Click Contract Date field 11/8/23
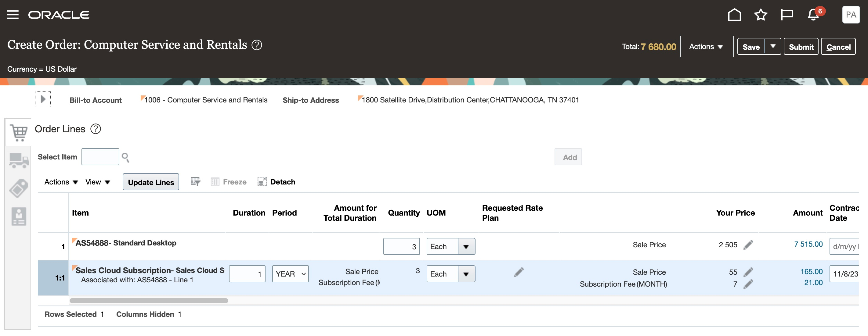Viewport: 868px width, 336px height. tap(844, 274)
